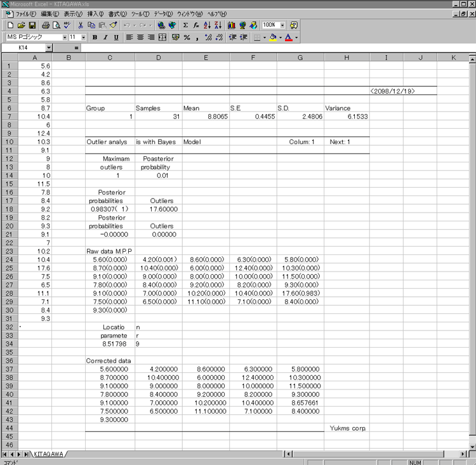476x465 pixels.
Task: Toggle Align Left
Action: (x=129, y=37)
